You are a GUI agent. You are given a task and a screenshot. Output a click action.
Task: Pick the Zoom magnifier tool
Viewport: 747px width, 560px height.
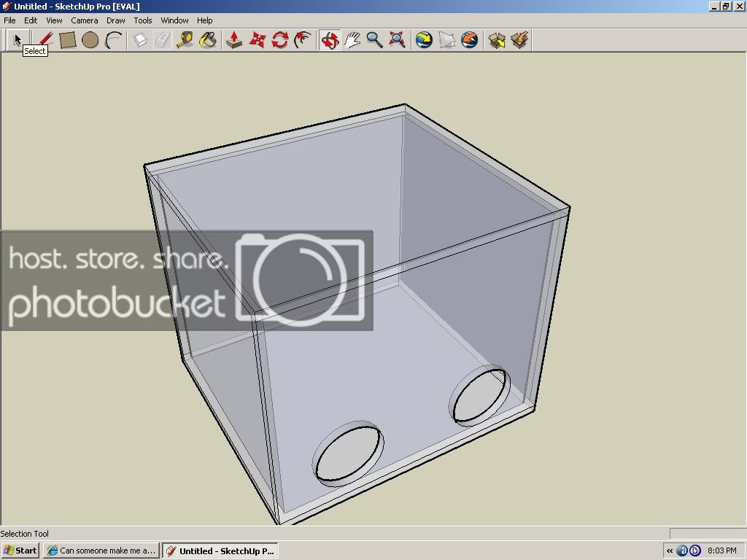(374, 40)
